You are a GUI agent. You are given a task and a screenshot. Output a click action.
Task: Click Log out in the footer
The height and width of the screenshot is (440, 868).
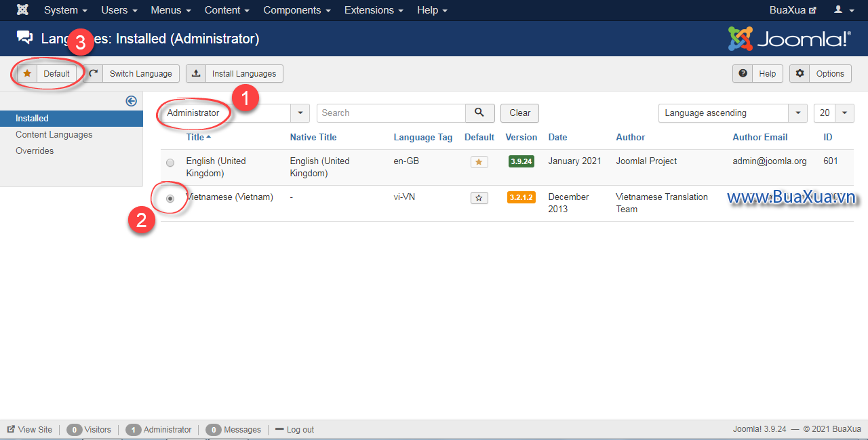(294, 430)
